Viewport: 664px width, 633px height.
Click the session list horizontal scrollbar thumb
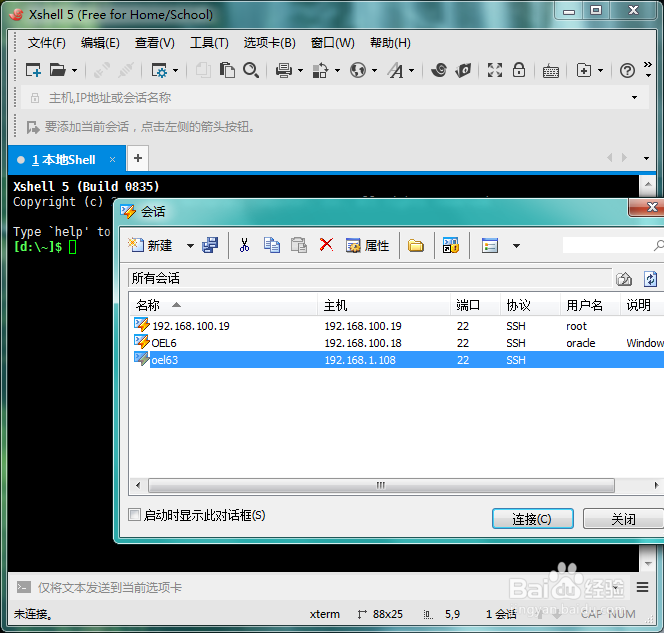381,485
